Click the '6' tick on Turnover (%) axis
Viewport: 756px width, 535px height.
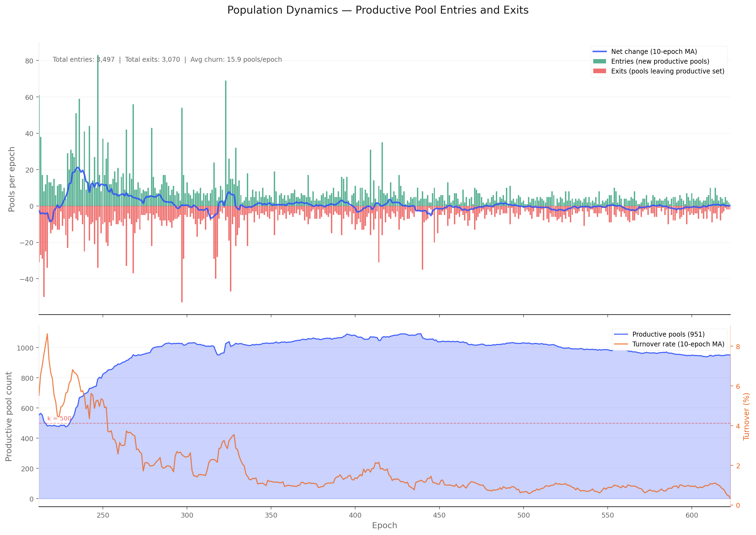[738, 386]
